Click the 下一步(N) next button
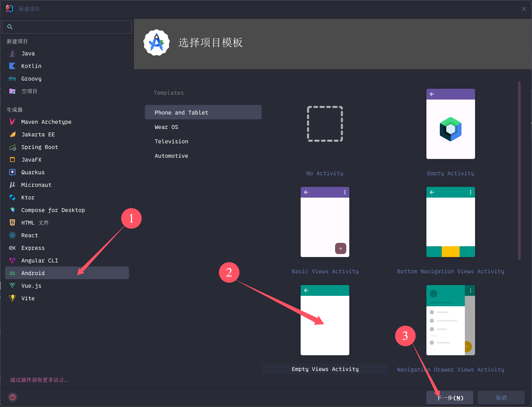Viewport: 532px width, 407px height. [449, 398]
